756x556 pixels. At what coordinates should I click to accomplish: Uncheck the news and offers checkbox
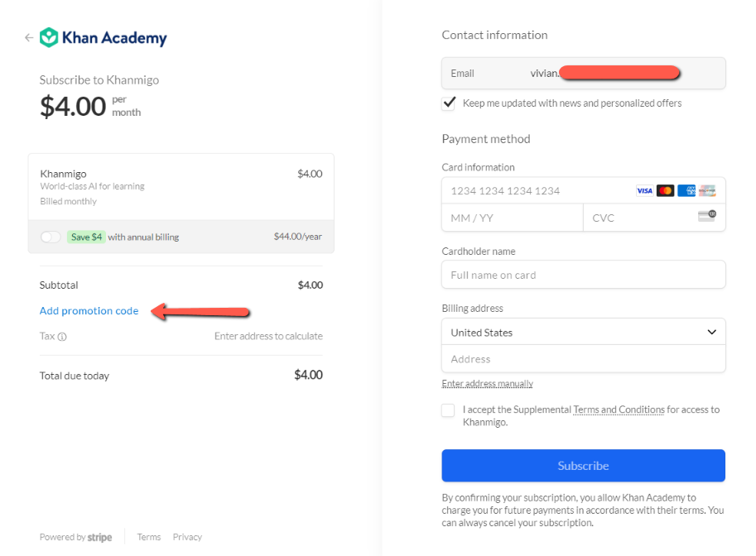pyautogui.click(x=449, y=103)
